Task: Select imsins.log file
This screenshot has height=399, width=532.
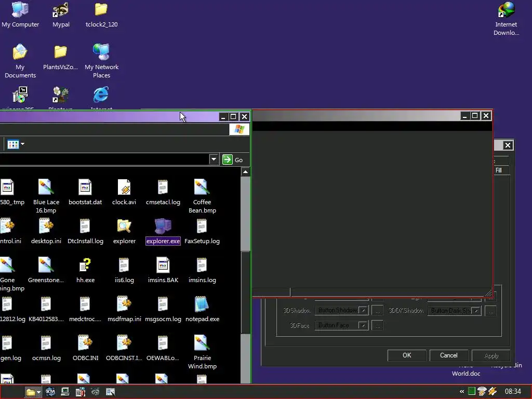Action: (202, 270)
